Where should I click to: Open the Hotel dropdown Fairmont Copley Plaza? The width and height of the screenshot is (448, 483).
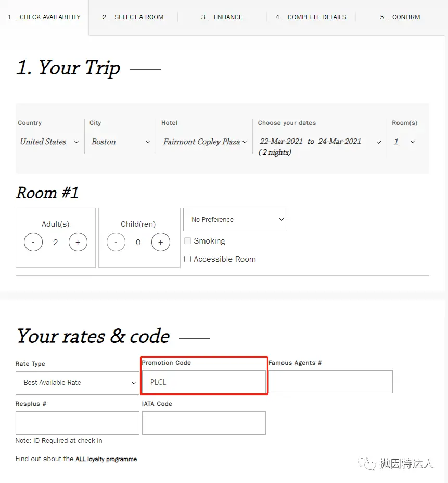204,142
